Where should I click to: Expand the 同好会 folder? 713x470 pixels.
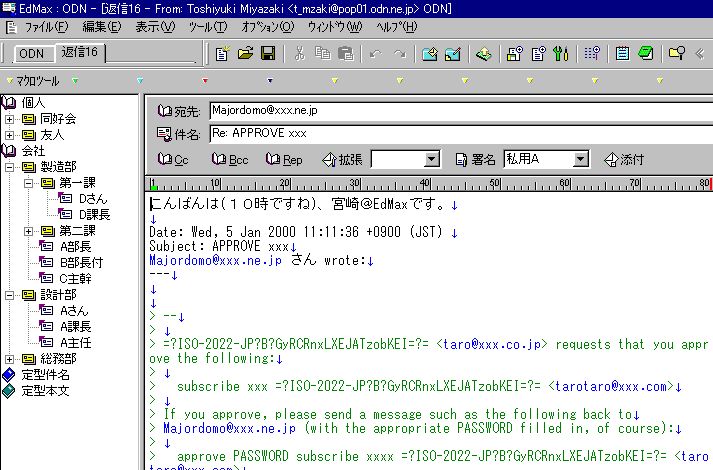pyautogui.click(x=9, y=119)
